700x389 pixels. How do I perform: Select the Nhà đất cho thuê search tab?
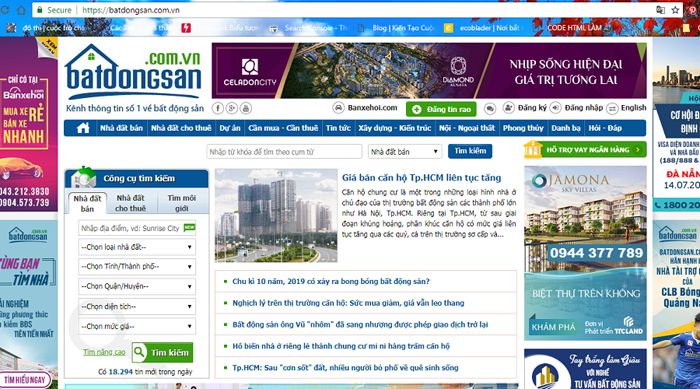[130, 203]
